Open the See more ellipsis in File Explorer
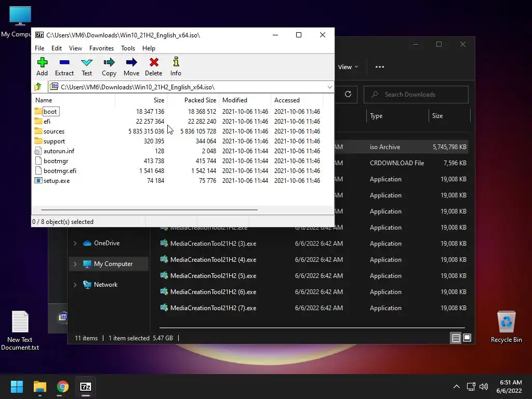The width and height of the screenshot is (532, 399). [380, 67]
